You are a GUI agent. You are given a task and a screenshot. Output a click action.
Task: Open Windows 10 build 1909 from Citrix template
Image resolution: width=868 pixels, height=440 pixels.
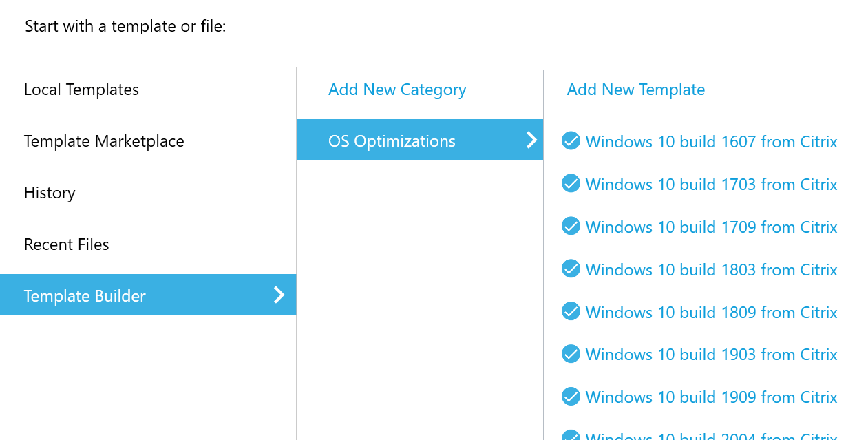(x=711, y=397)
